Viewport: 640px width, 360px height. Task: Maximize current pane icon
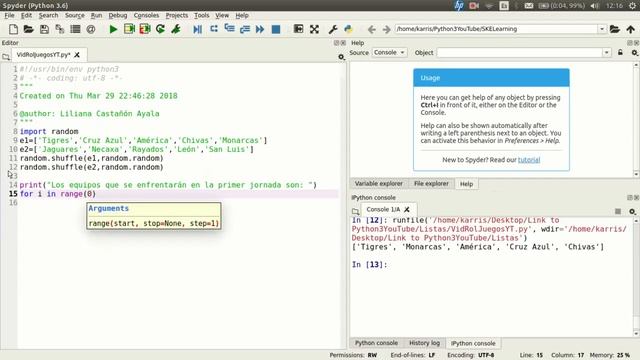tap(298, 29)
